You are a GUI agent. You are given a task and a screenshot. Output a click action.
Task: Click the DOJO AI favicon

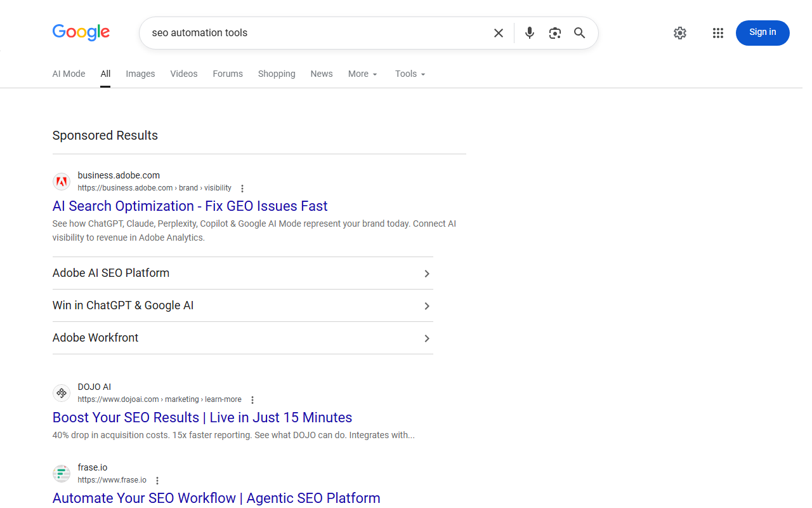pos(62,393)
